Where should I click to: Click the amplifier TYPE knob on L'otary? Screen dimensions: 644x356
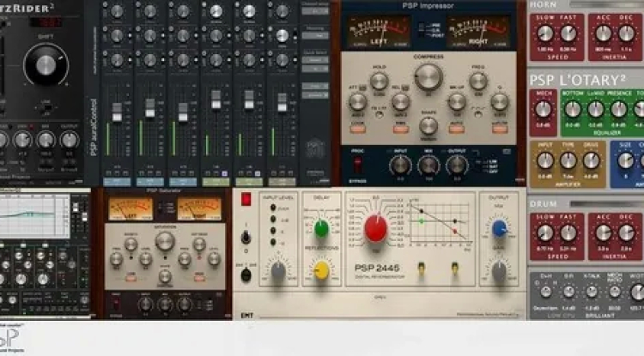[x=568, y=160]
